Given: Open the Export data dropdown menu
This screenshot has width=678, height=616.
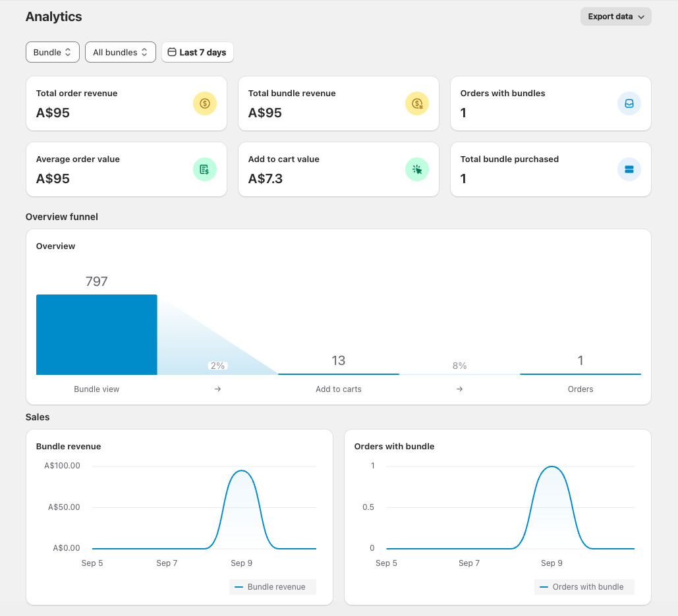Looking at the screenshot, I should pos(615,16).
